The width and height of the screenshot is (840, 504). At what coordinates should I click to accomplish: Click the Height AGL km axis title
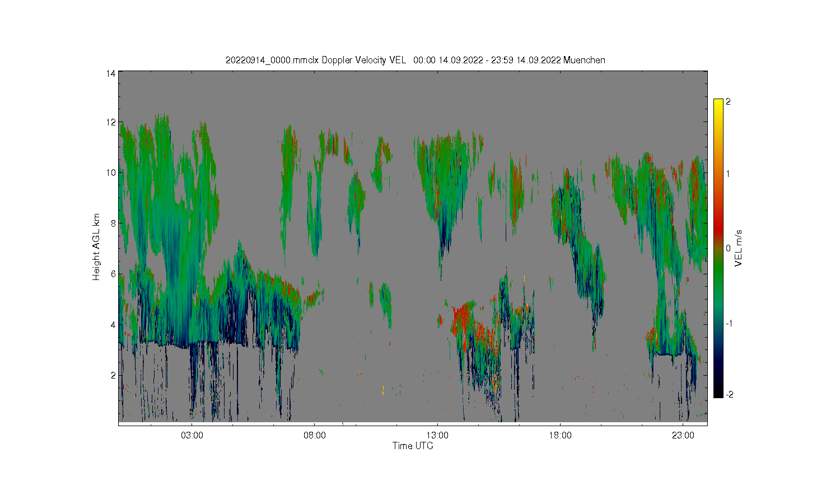tap(96, 247)
